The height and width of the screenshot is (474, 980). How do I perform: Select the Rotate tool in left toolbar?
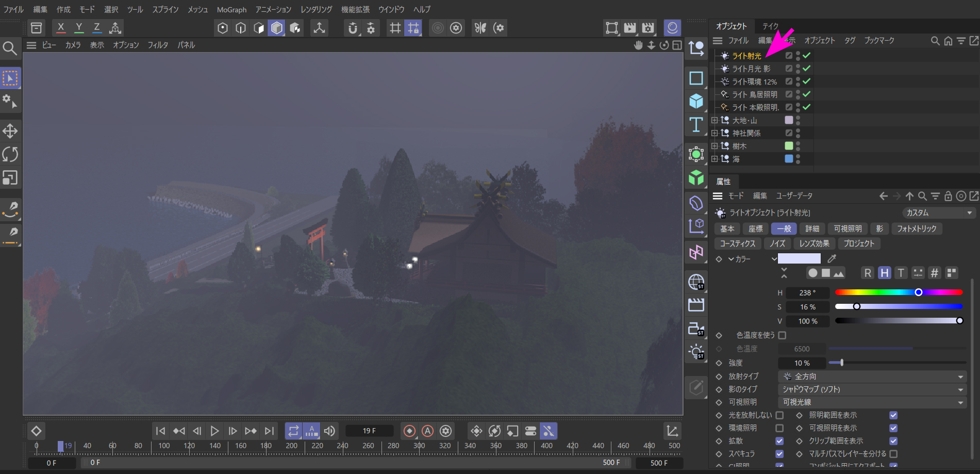pos(10,154)
